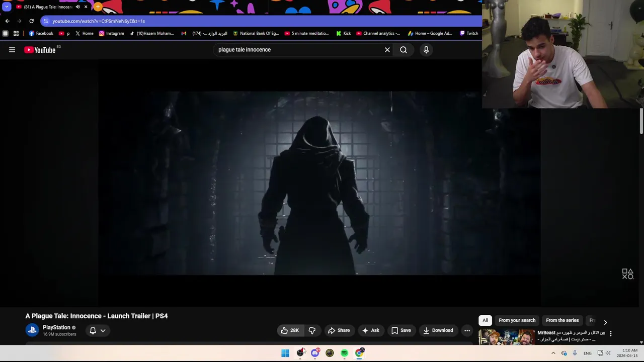Open the 5 minute meditation bookmark
The height and width of the screenshot is (362, 644).
[306, 34]
